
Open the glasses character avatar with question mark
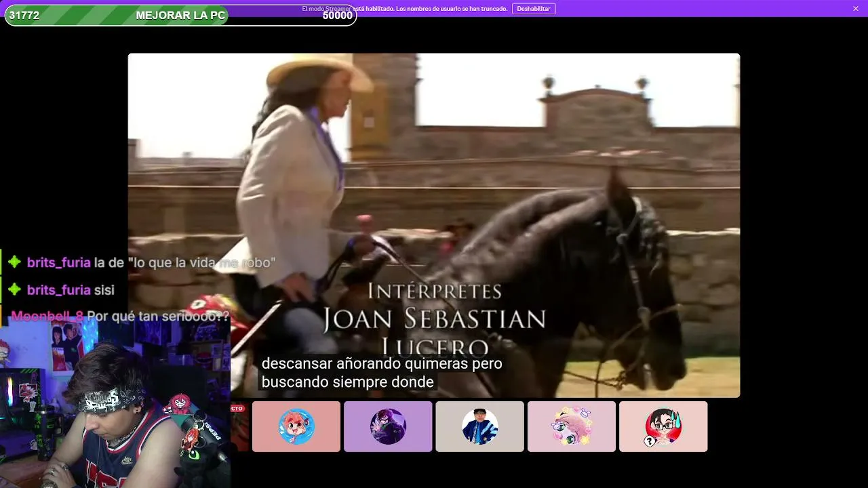tap(663, 426)
